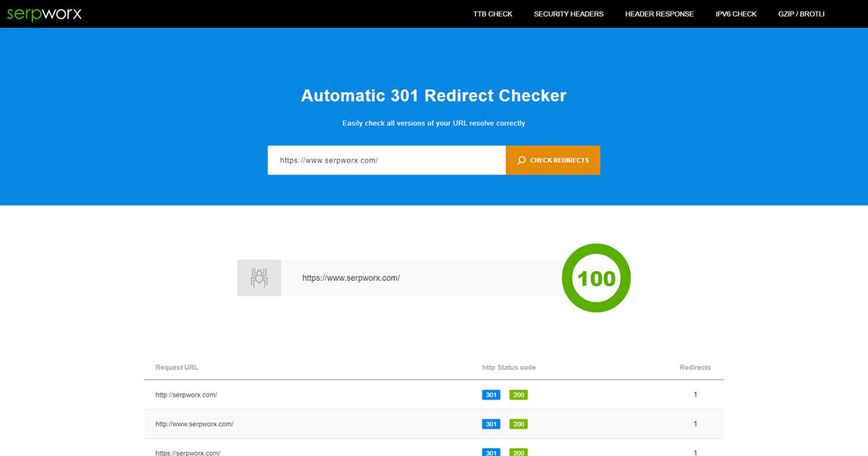The width and height of the screenshot is (868, 456).
Task: Click the green 100 score circle
Action: click(596, 278)
